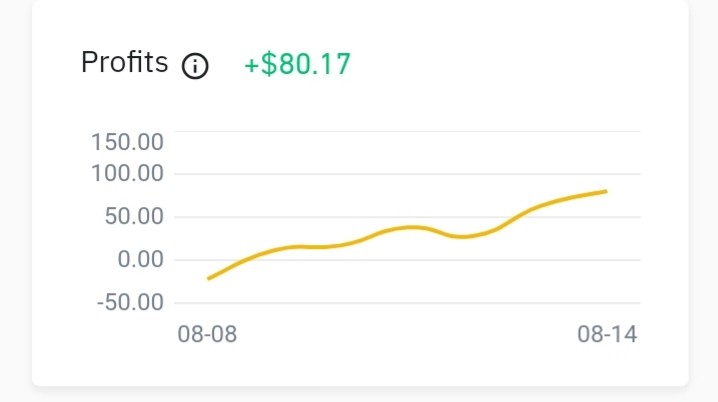Tap the +$80.17 profit amount
Viewport: 718px width, 402px height.
click(298, 64)
